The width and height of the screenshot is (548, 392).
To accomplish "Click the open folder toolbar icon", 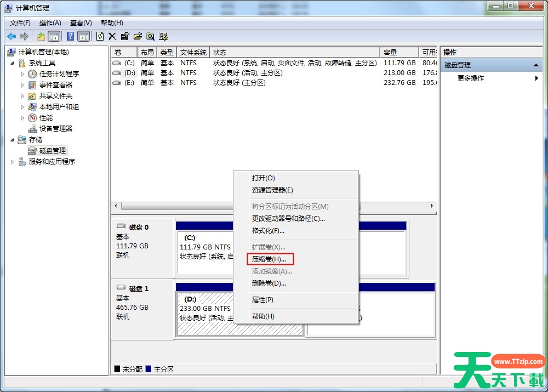I will pyautogui.click(x=138, y=36).
